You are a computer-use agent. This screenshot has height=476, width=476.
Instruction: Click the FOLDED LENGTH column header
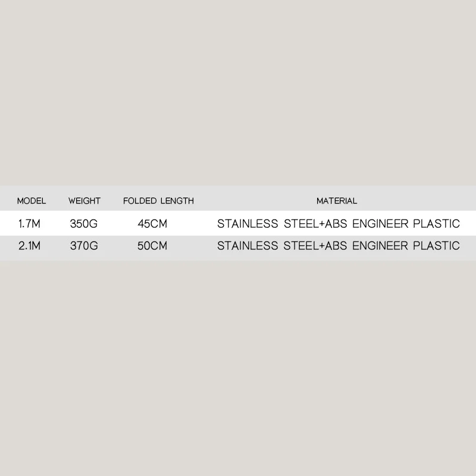click(158, 201)
